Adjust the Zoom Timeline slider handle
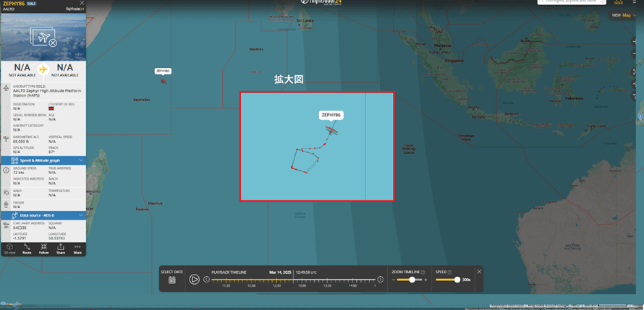This screenshot has width=644, height=310. 411,280
